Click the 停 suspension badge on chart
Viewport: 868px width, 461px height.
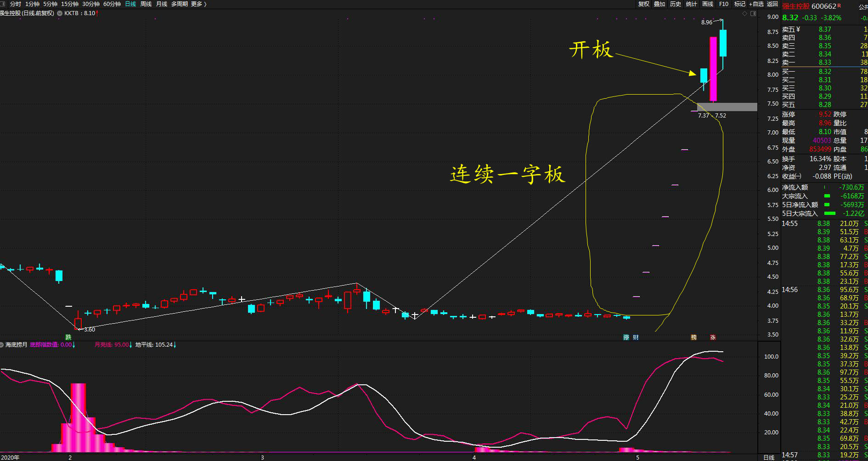point(626,337)
